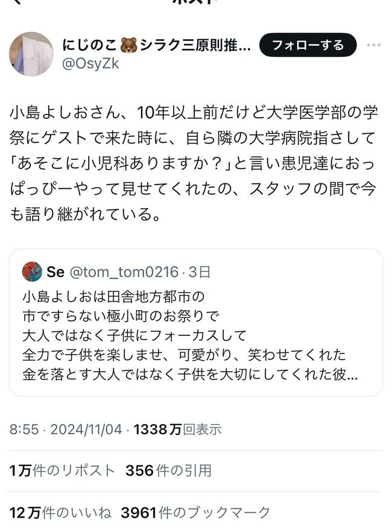Click the @tom_tom0216 handle

124,272
